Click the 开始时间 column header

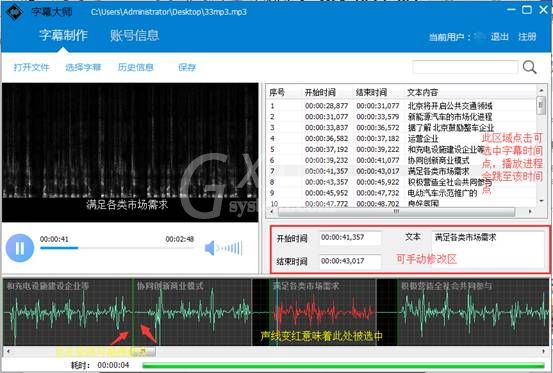click(x=320, y=92)
